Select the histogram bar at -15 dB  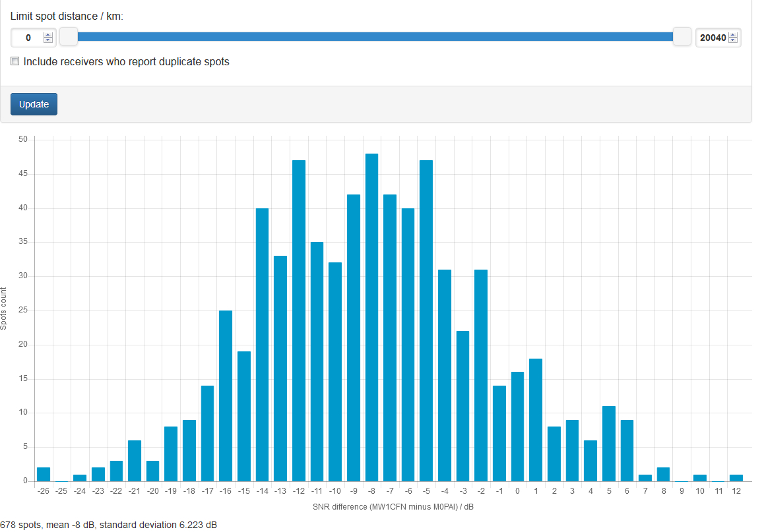(x=244, y=417)
